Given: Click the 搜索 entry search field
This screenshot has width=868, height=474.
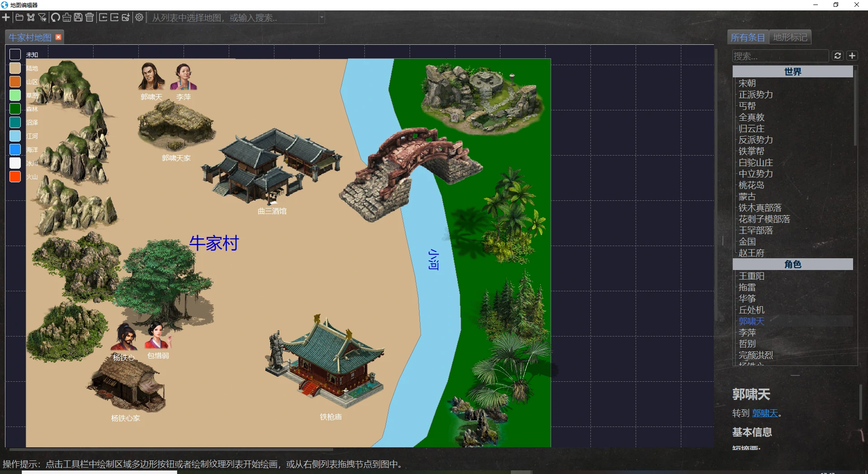Looking at the screenshot, I should [x=780, y=56].
